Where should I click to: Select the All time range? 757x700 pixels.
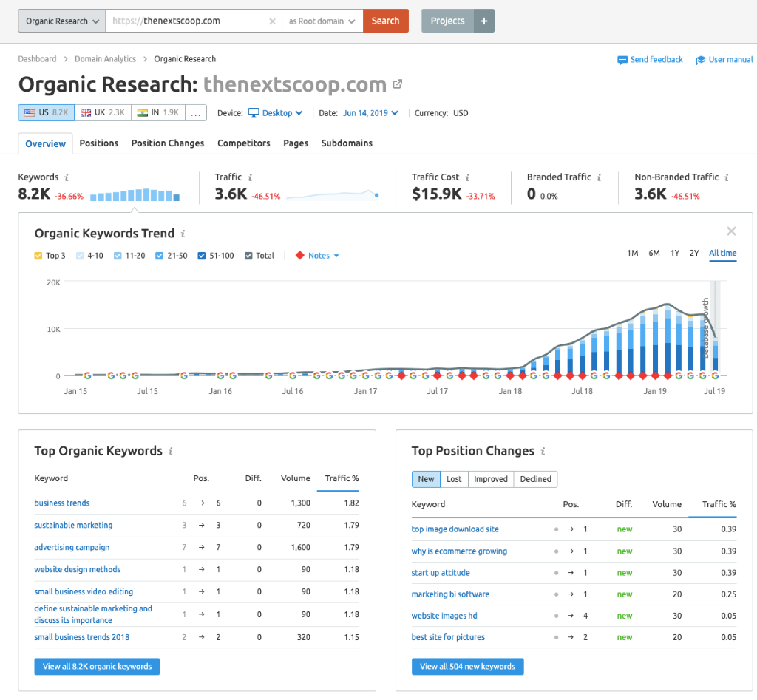tap(723, 253)
